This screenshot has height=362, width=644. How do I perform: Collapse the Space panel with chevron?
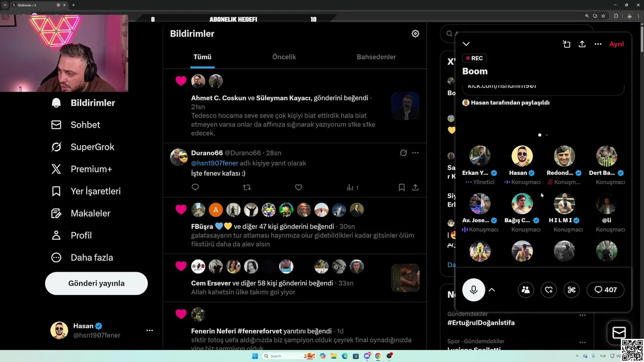point(466,44)
